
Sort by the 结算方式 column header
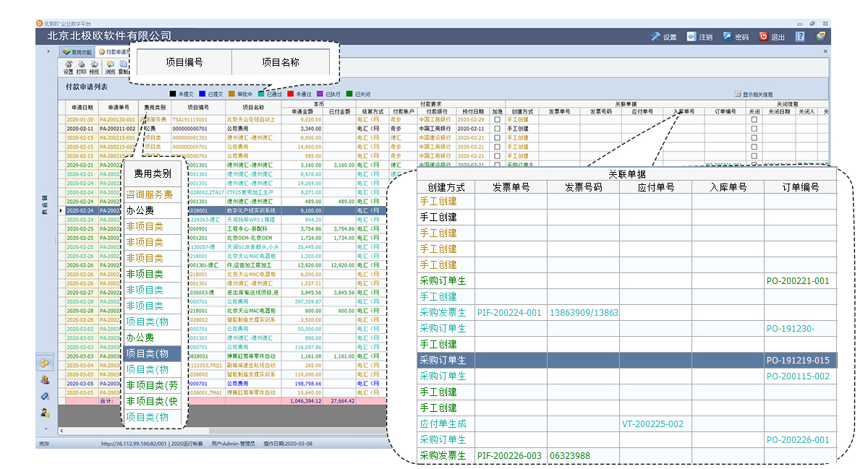(373, 111)
